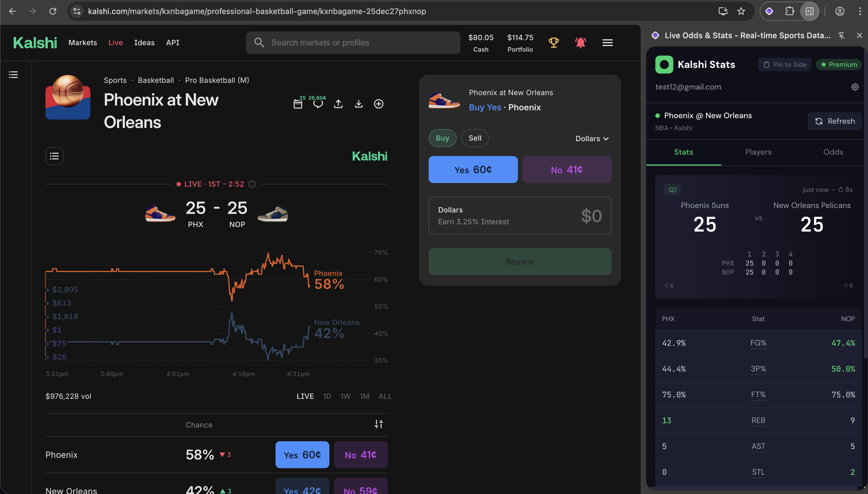View the 26,604 comments speech bubble icon
Screen dimensions: 868x494
(x=318, y=104)
